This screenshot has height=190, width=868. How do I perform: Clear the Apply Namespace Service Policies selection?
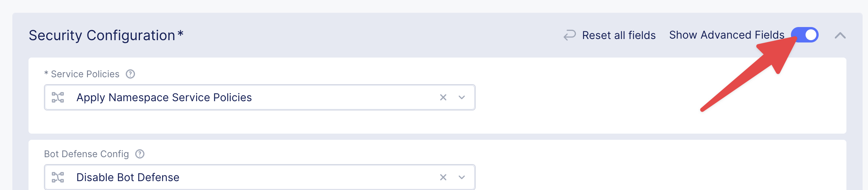coord(443,97)
